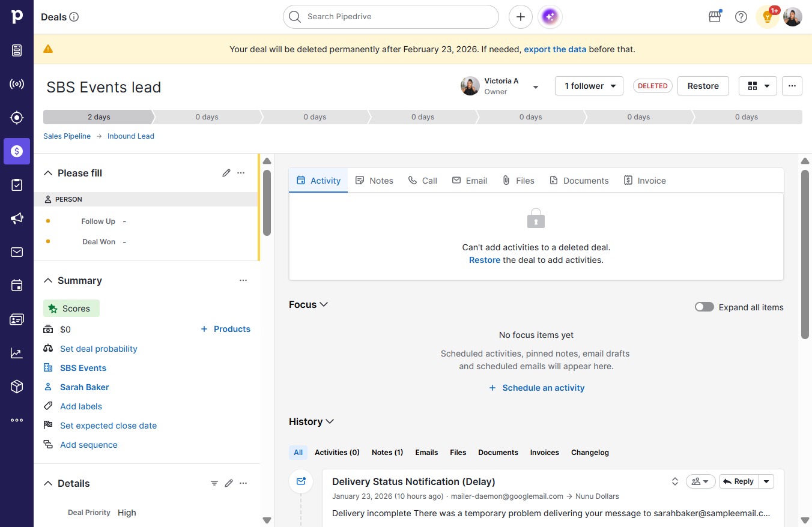
Task: Open more options in Summary section
Action: [x=243, y=280]
